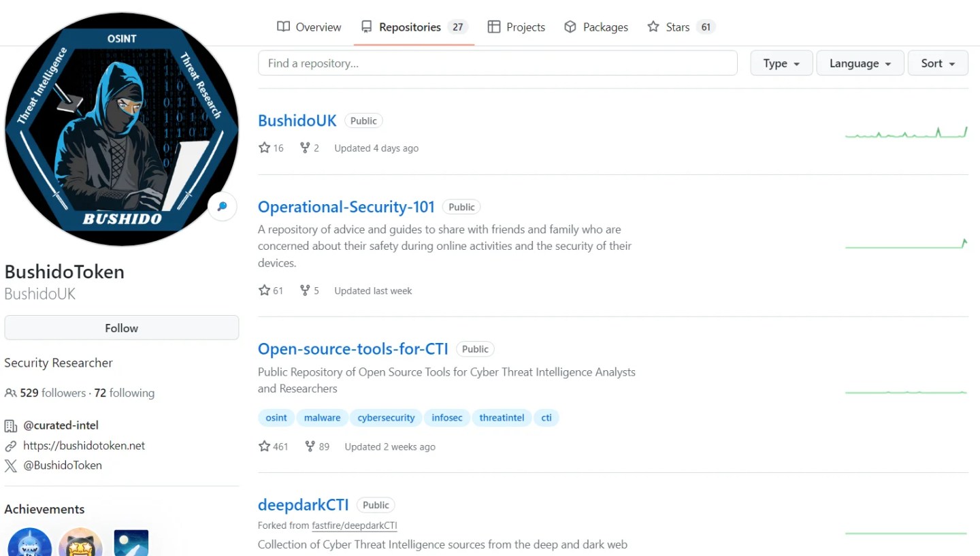Click the Operational-Security-101 activity sparkline
This screenshot has width=980, height=556.
click(906, 244)
